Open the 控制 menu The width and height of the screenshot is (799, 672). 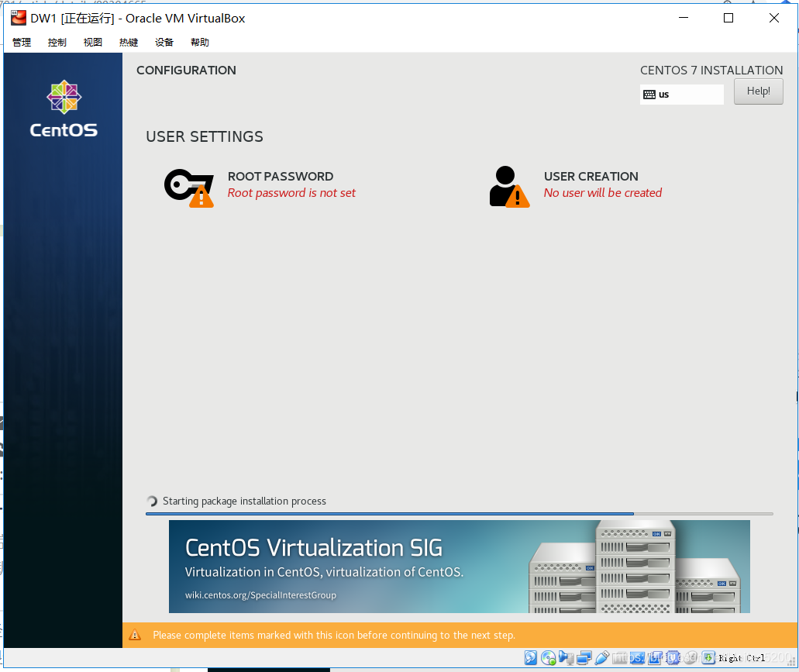(x=57, y=43)
